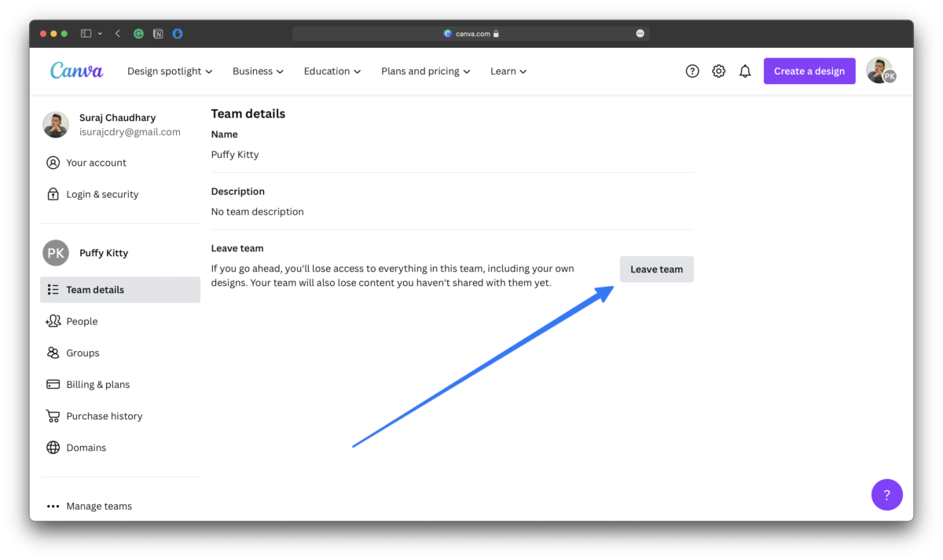
Task: Open the Settings gear icon
Action: pos(719,71)
